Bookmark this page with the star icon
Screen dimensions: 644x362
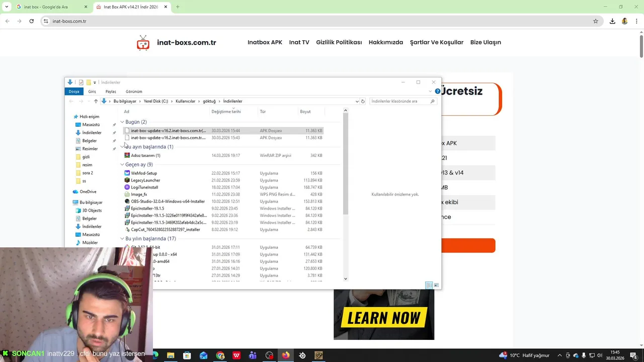[x=596, y=21]
